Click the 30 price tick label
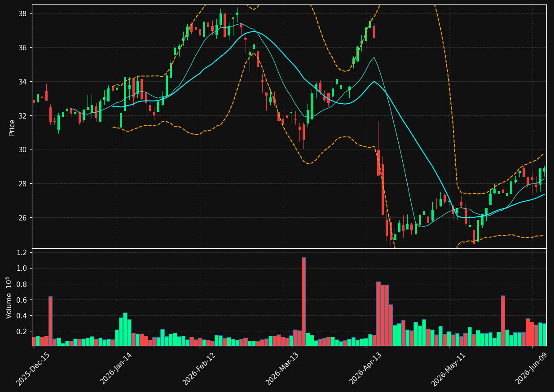This screenshot has width=554, height=392. [x=23, y=150]
